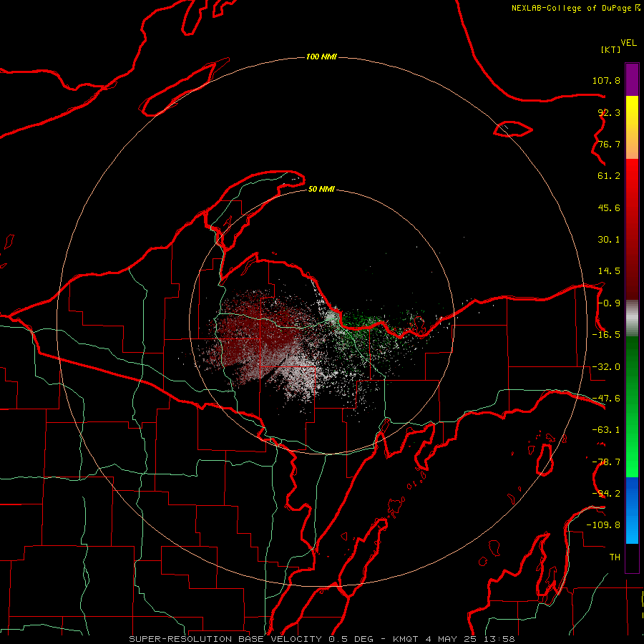The width and height of the screenshot is (644, 644).
Task: Click the -109.8 legend value
Action: (x=603, y=525)
